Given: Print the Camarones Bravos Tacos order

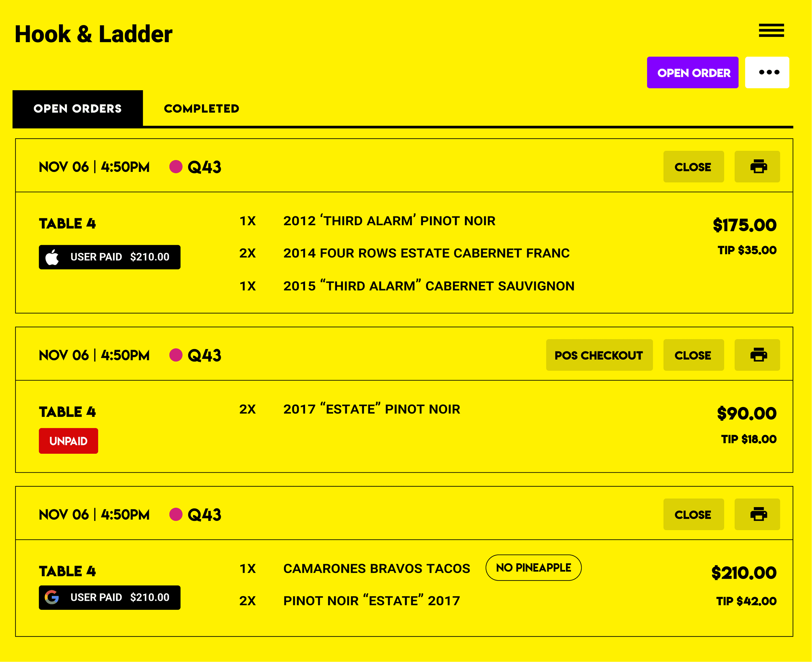Looking at the screenshot, I should 757,514.
